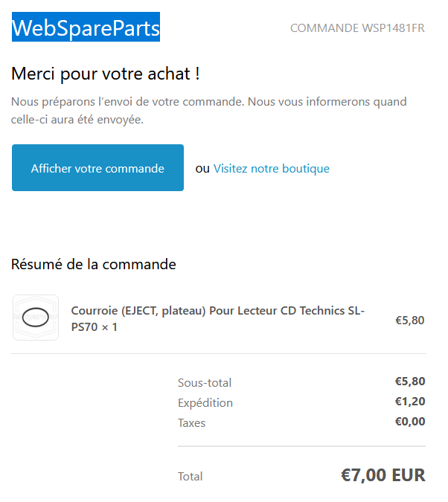Click the Résumé de la commande heading

point(94,265)
